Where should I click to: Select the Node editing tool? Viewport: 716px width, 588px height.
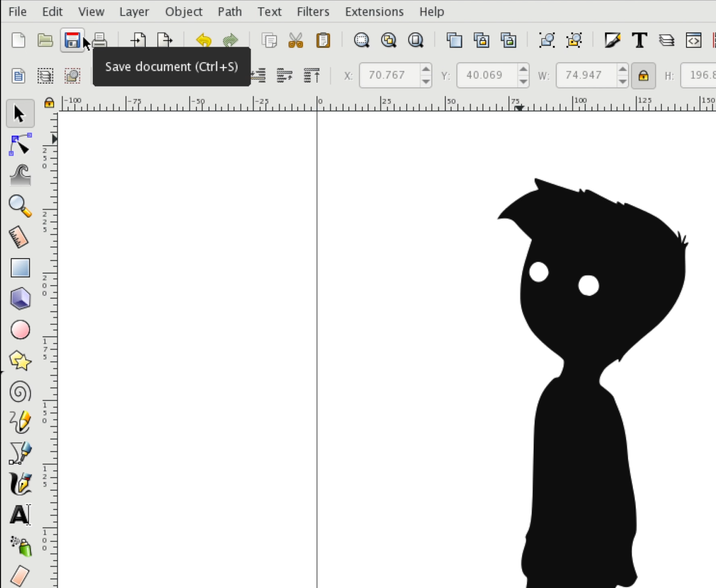pos(20,144)
